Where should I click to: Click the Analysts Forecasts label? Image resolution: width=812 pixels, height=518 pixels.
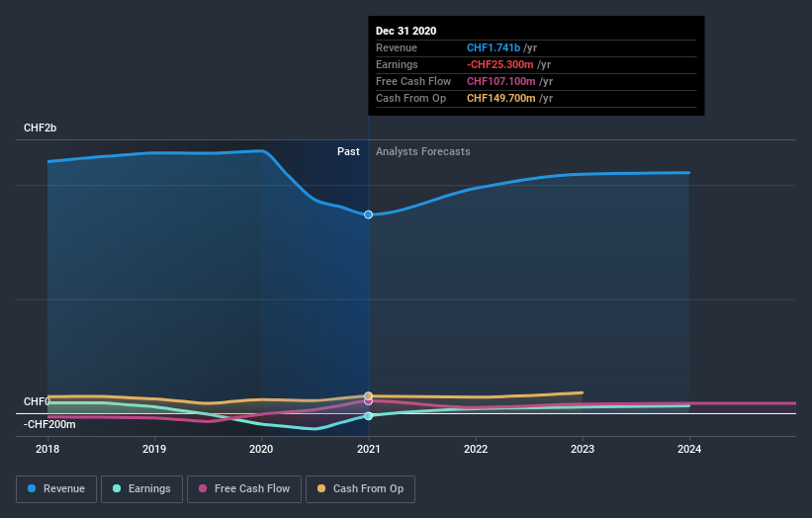click(x=423, y=151)
